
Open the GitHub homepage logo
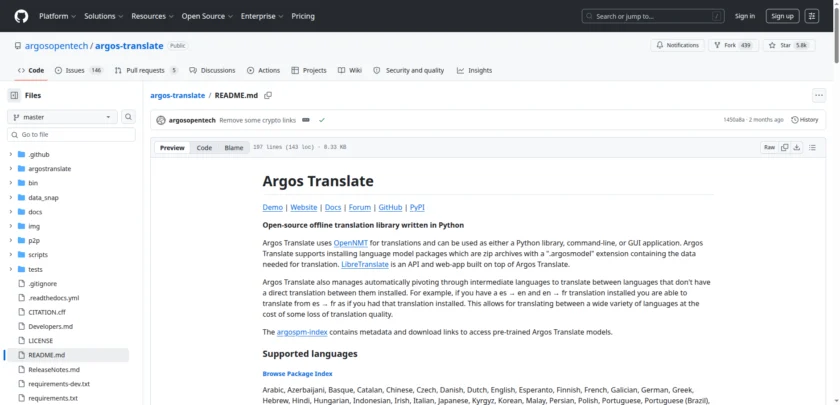(x=21, y=16)
